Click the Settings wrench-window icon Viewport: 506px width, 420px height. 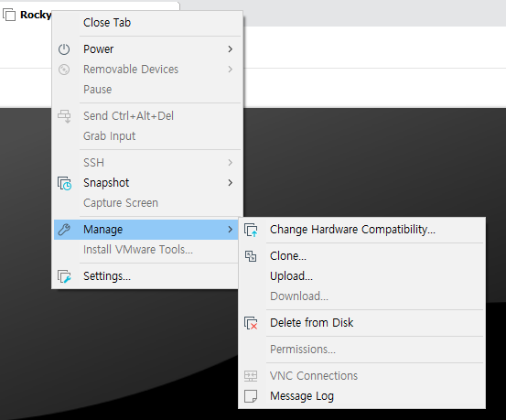tap(64, 276)
